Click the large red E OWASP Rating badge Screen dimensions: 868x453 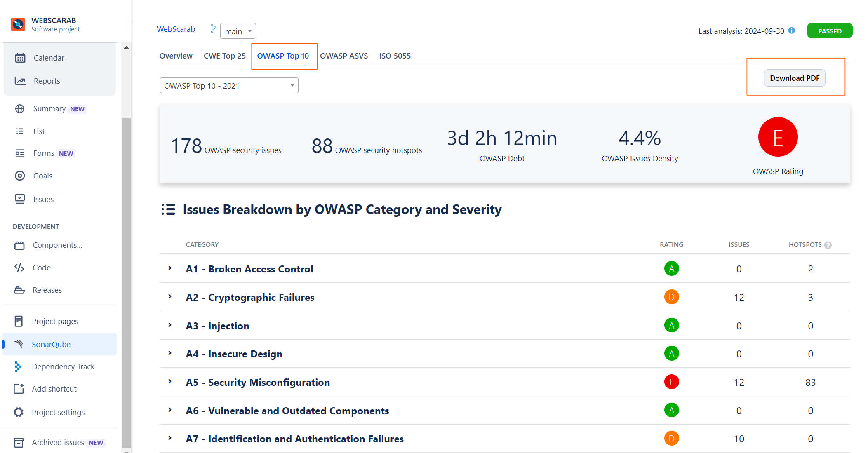click(x=778, y=137)
